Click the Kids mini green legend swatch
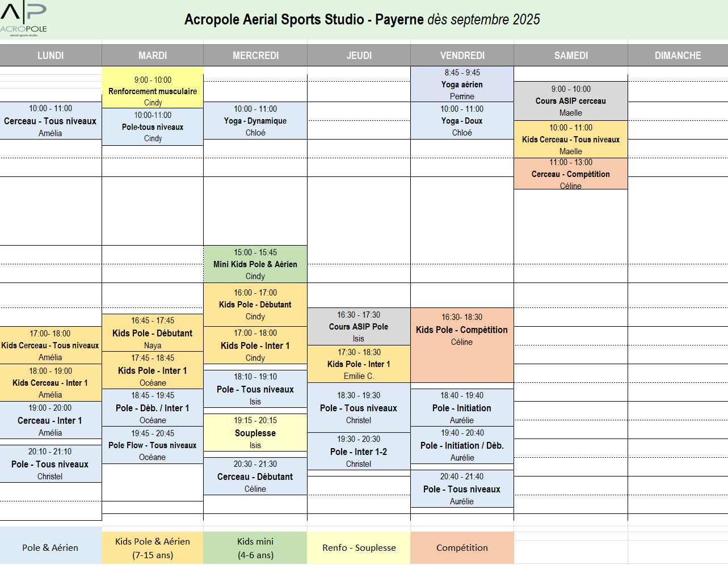Screen dimensions: 728x565 coord(255,548)
